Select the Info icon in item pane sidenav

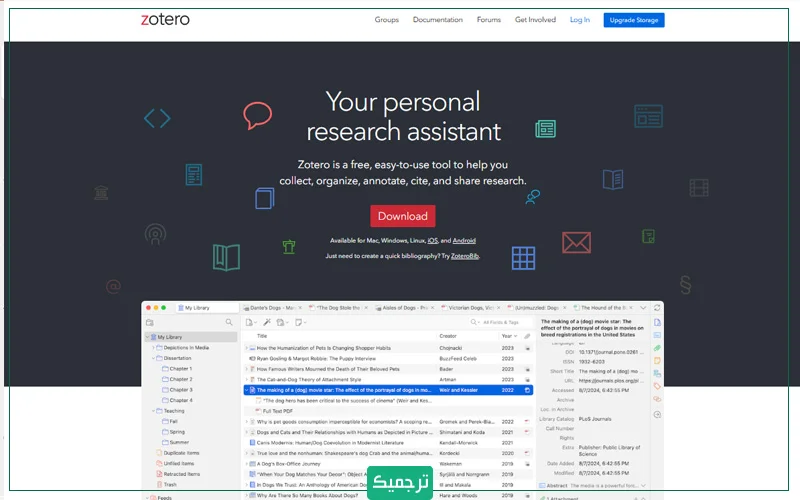pos(657,322)
